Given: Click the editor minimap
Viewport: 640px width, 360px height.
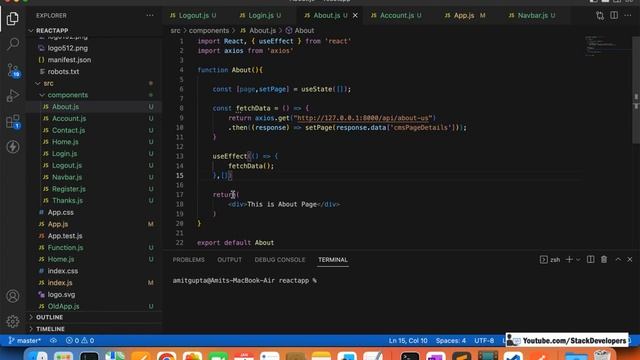Looking at the screenshot, I should [x=607, y=45].
